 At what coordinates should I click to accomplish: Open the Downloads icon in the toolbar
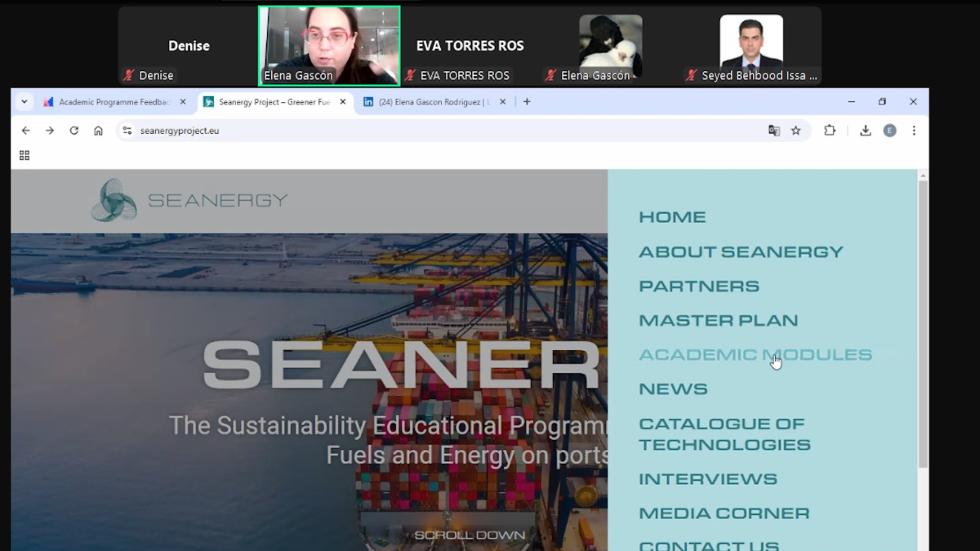click(x=866, y=130)
